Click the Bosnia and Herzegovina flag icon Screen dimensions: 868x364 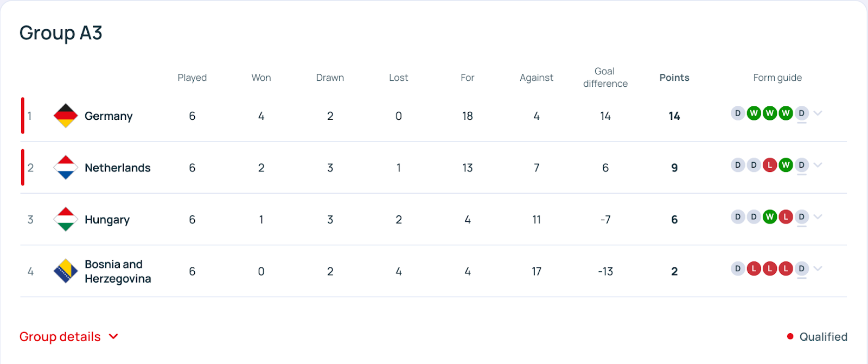tap(66, 271)
